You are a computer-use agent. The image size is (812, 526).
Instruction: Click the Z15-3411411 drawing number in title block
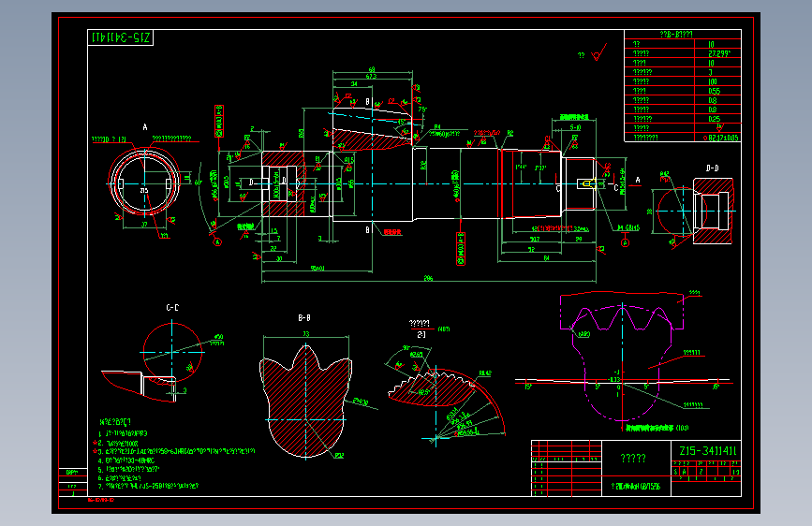(x=707, y=450)
